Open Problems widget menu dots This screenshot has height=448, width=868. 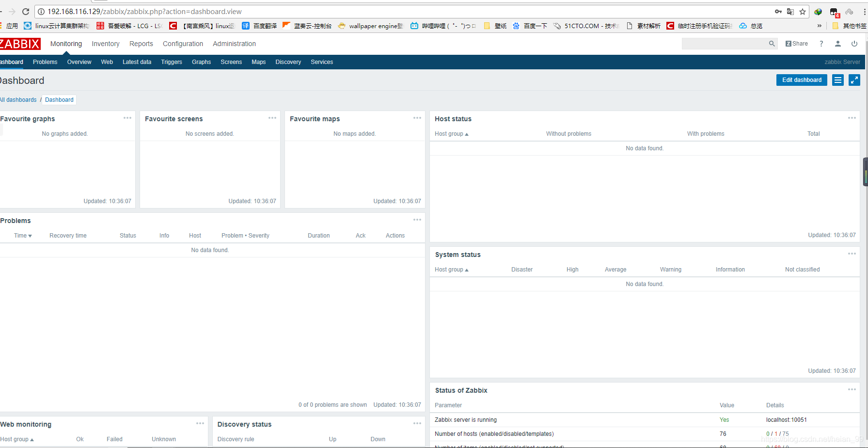pos(417,220)
